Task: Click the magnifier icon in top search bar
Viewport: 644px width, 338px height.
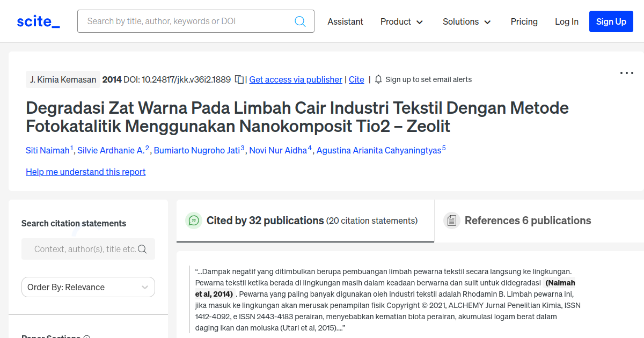Action: click(300, 21)
